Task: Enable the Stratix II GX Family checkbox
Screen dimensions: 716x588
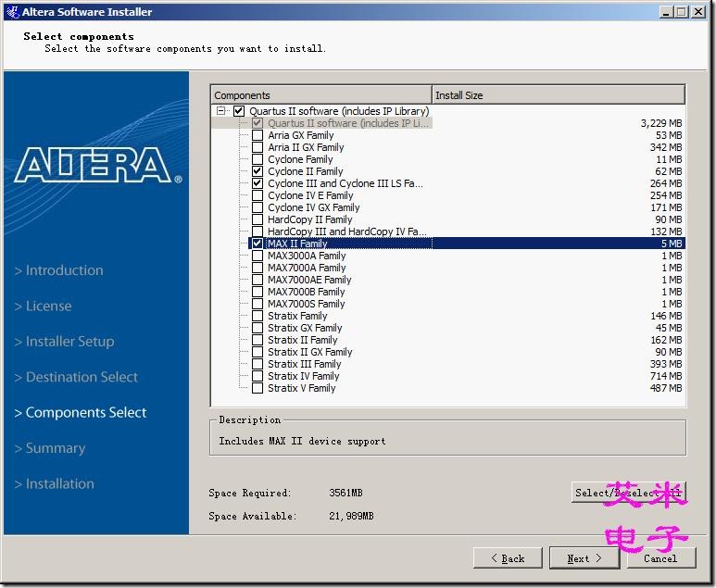Action: [x=258, y=352]
